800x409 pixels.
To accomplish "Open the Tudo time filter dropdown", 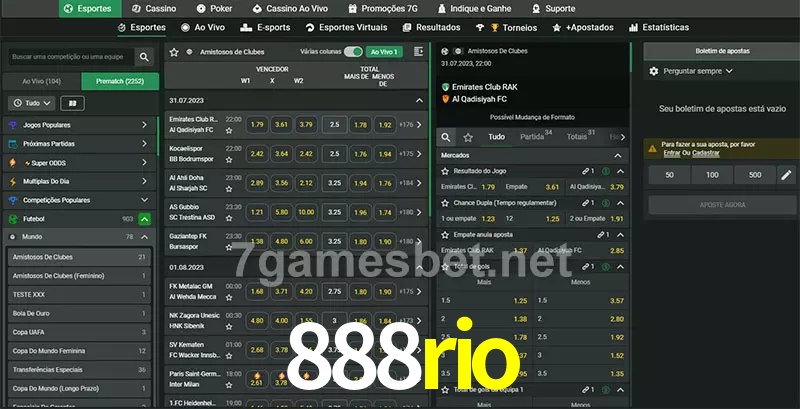I will 31,103.
